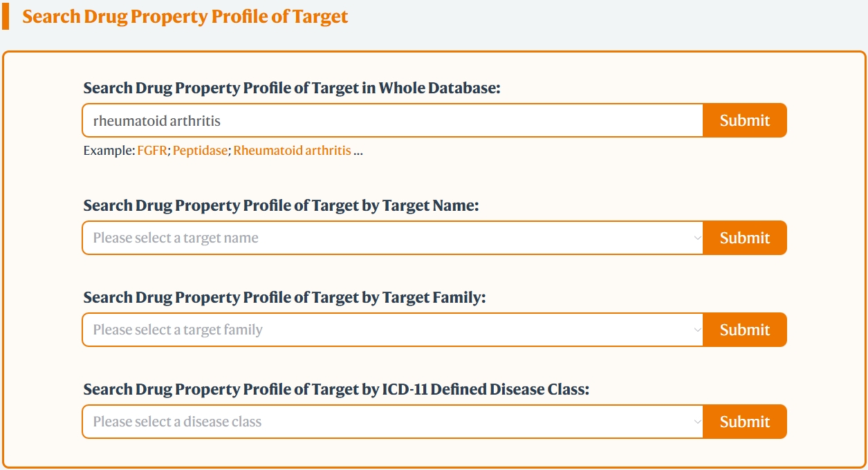Viewport: 868px width, 470px height.
Task: Click 'Please select a target name' placeholder
Action: [x=176, y=238]
